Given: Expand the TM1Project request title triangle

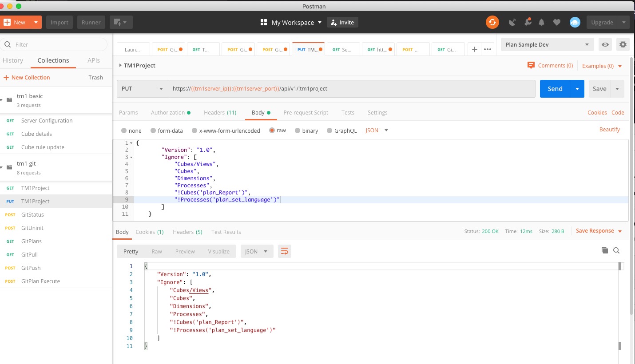Looking at the screenshot, I should 120,65.
